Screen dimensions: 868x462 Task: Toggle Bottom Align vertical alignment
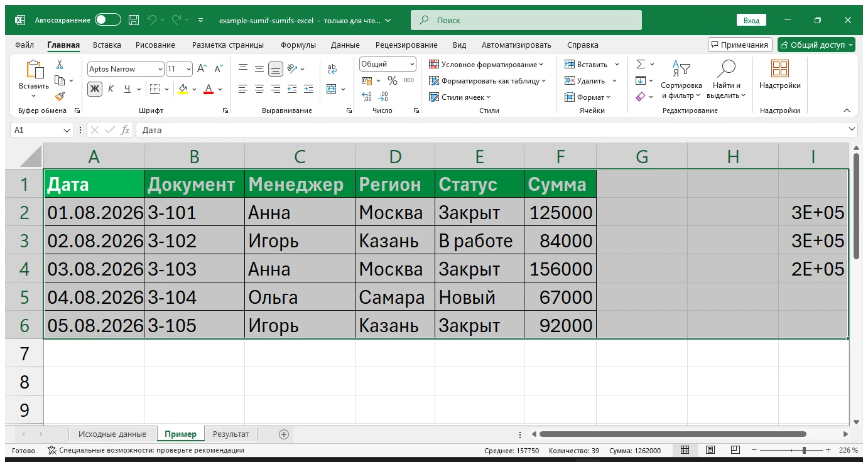pos(275,69)
